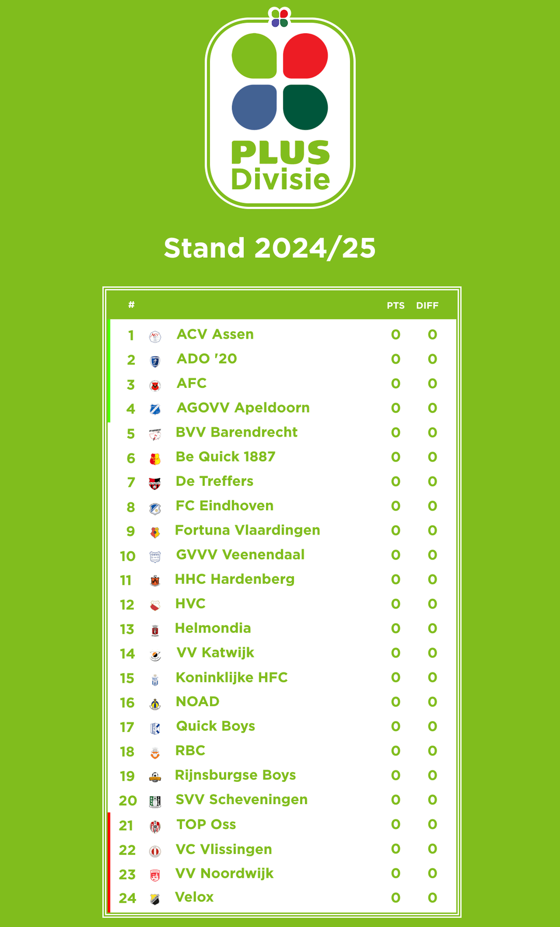The image size is (560, 927).
Task: Open the AGOVV Apeldoorn team name
Action: click(243, 408)
